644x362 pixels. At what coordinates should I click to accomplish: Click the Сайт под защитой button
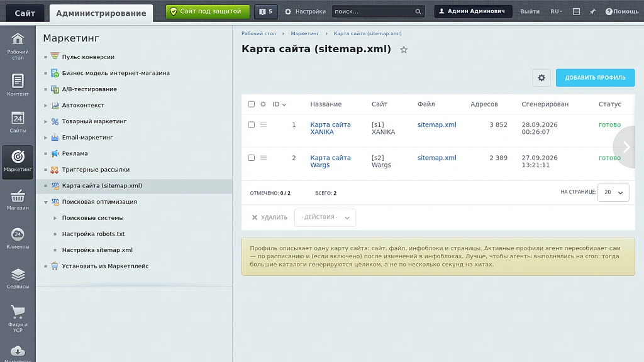(208, 11)
